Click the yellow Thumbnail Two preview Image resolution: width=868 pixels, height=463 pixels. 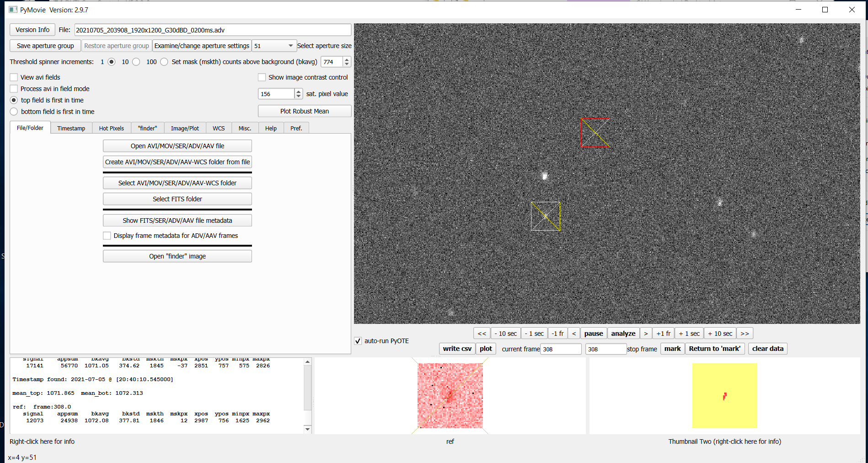pos(724,396)
